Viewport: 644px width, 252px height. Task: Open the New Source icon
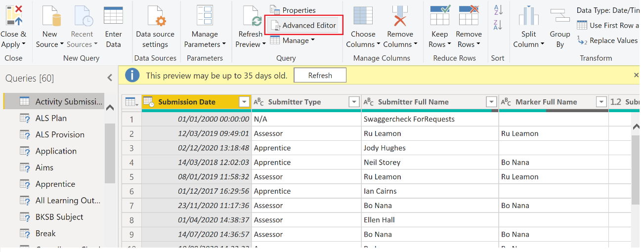pos(51,15)
